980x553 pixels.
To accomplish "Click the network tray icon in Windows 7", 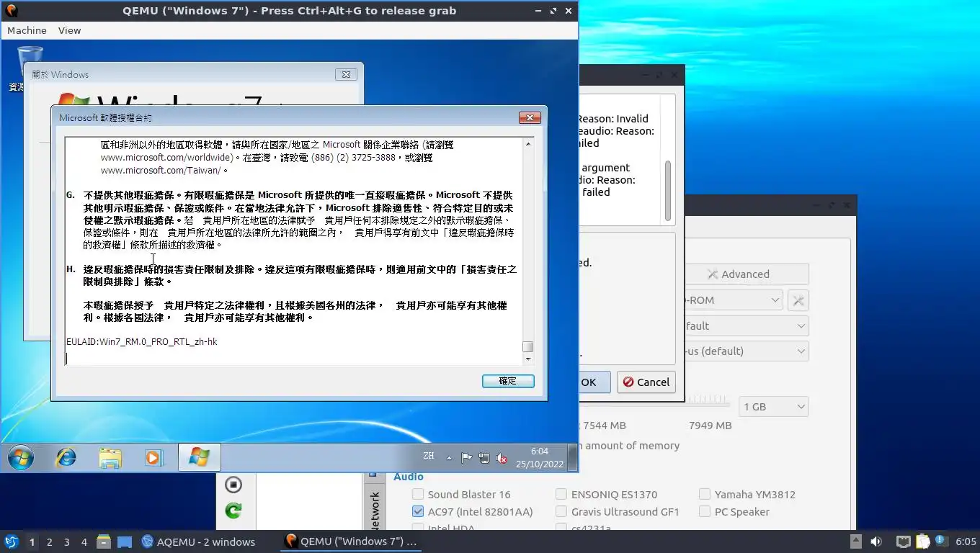I will click(484, 458).
